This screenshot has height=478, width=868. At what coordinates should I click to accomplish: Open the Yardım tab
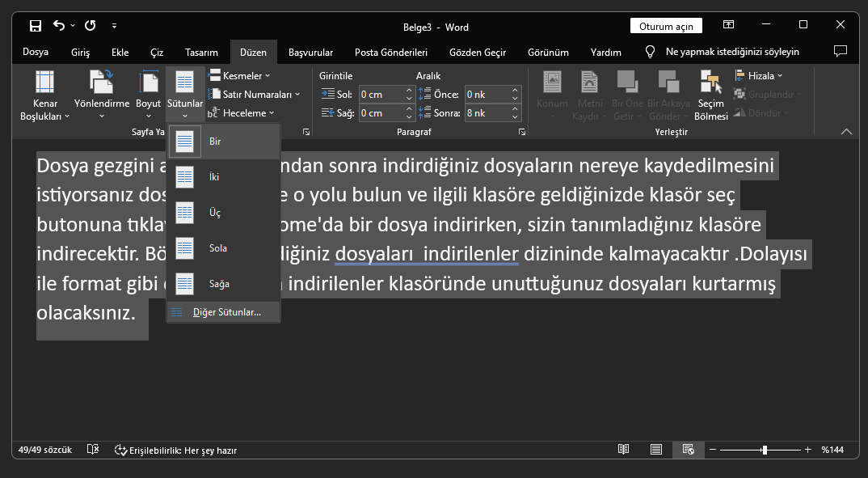(x=605, y=52)
